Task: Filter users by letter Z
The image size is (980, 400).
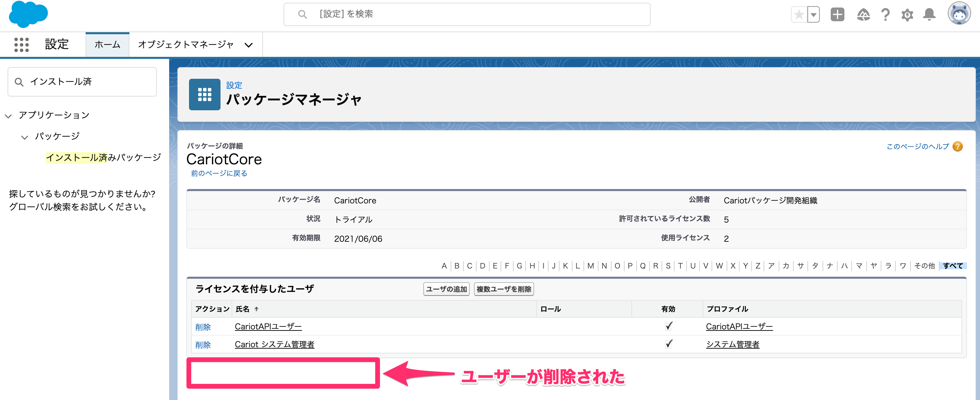Action: pos(757,266)
